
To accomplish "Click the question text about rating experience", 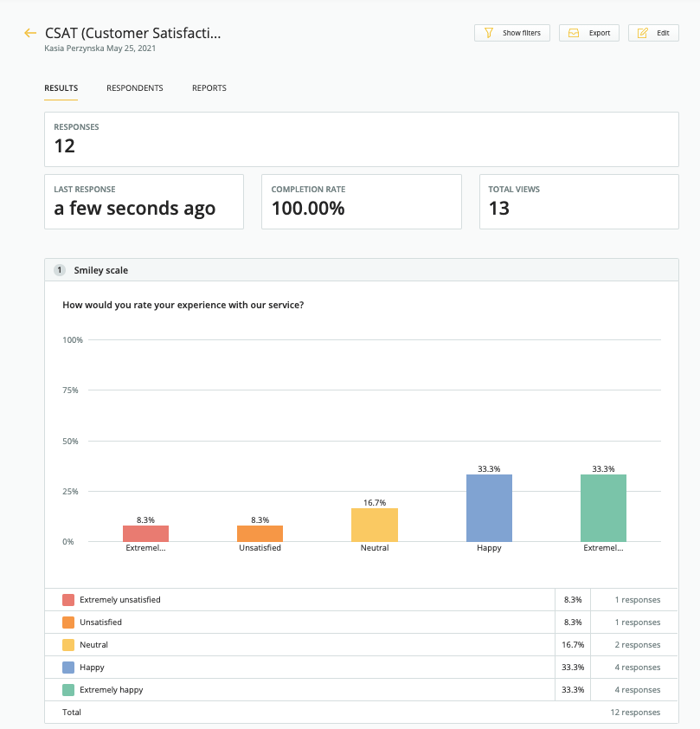I will 183,305.
